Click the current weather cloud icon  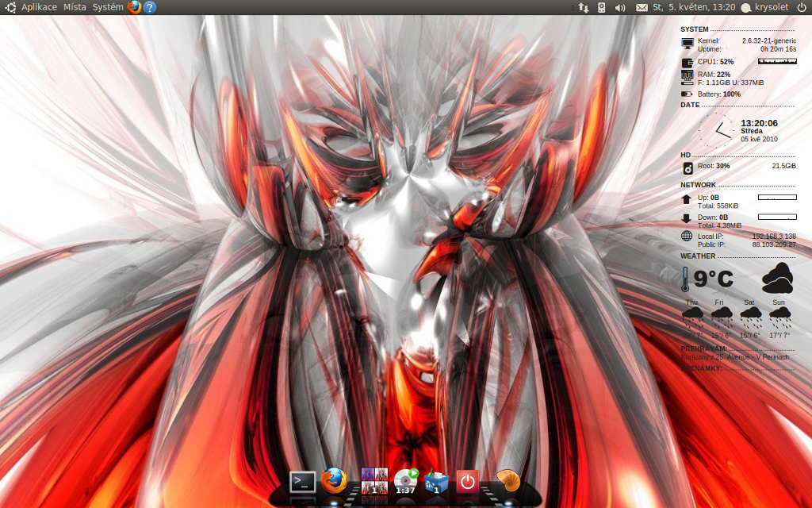pos(778,279)
